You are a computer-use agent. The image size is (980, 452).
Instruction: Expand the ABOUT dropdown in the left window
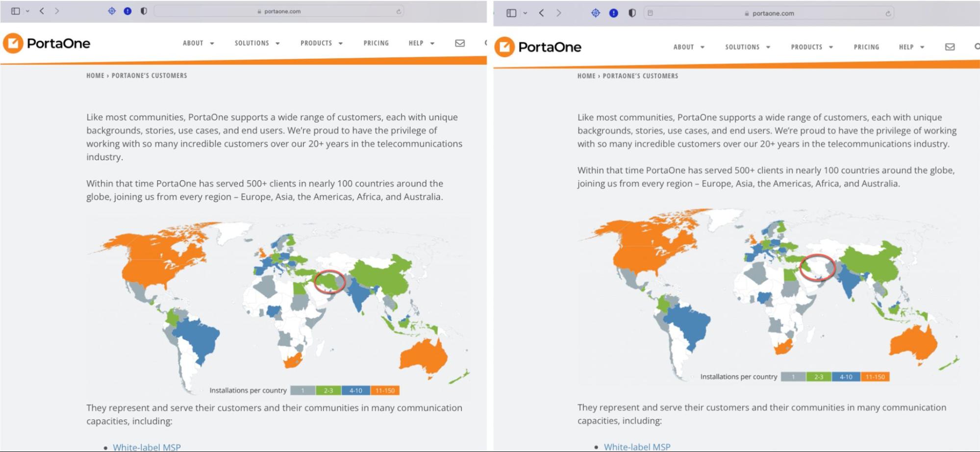[198, 43]
